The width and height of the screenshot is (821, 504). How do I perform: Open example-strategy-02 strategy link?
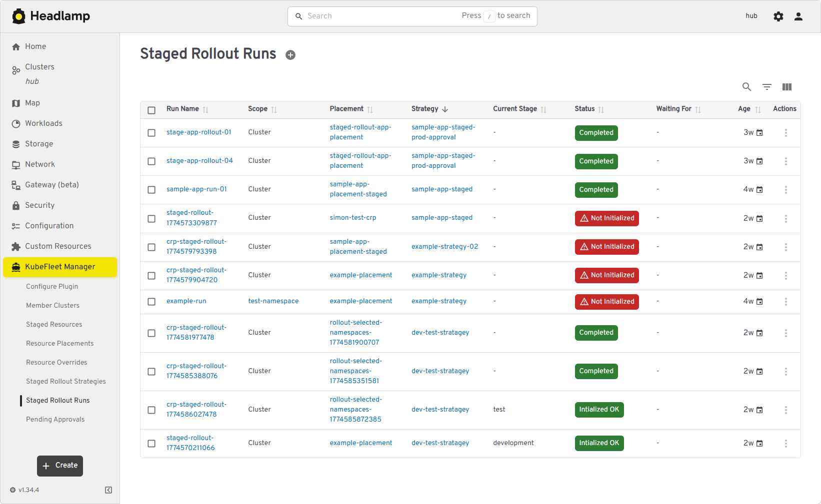(444, 247)
